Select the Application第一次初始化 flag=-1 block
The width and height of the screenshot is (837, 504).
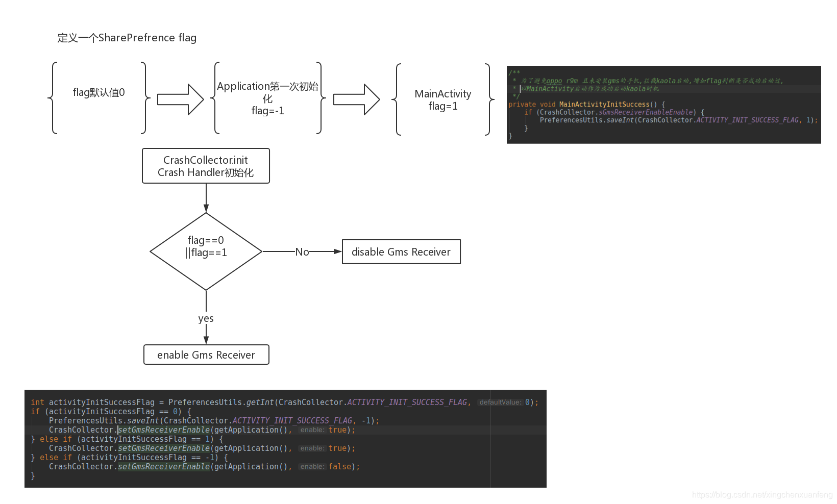267,98
